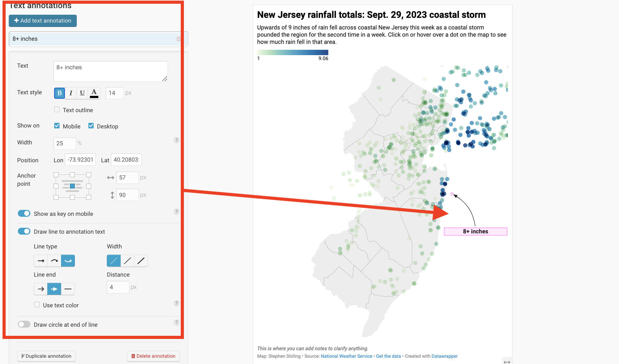Select thickest line width option
Image resolution: width=619 pixels, height=364 pixels.
(141, 261)
